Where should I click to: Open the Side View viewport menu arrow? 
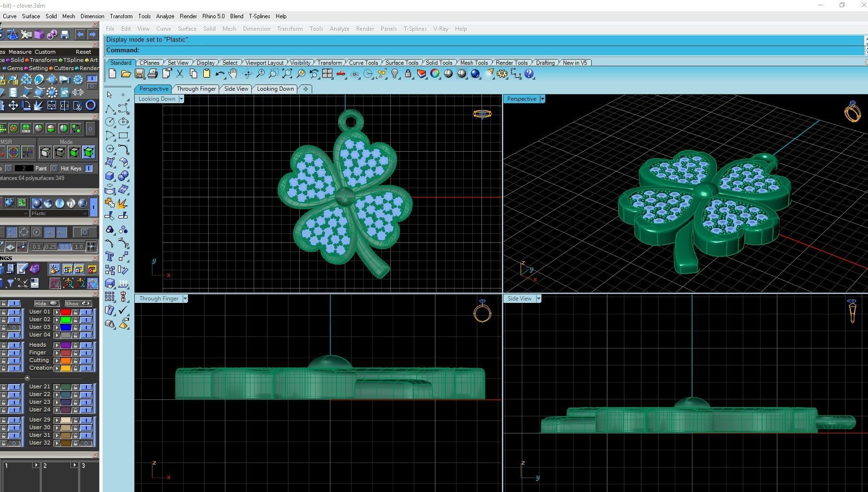539,299
